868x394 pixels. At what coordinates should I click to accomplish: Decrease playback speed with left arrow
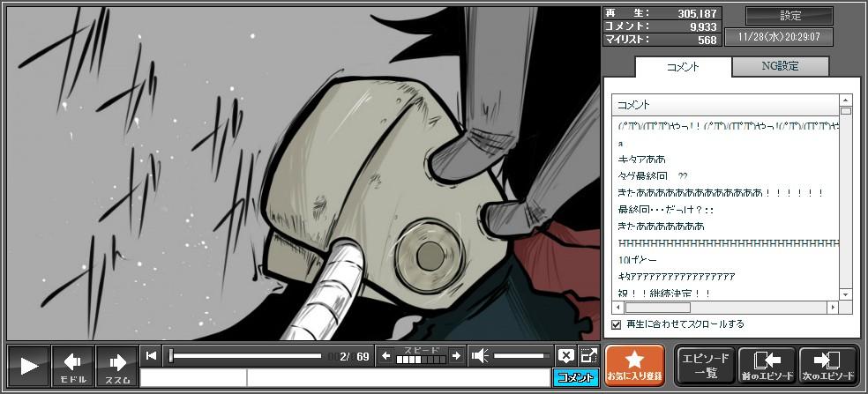[x=385, y=356]
